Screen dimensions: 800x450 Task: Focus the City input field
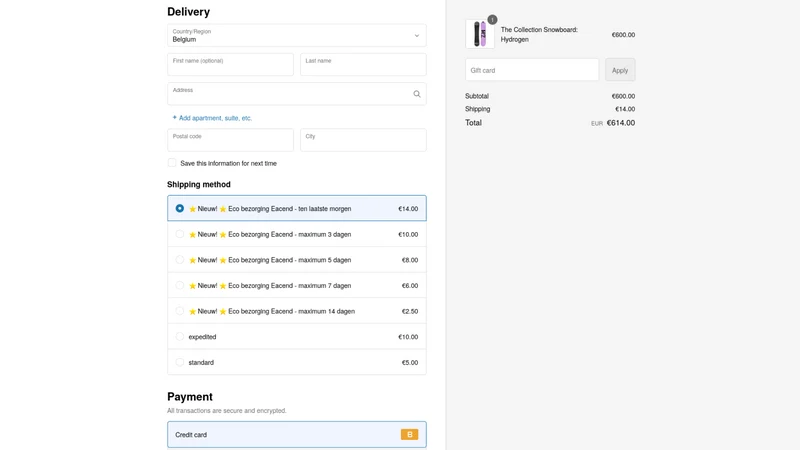point(363,140)
